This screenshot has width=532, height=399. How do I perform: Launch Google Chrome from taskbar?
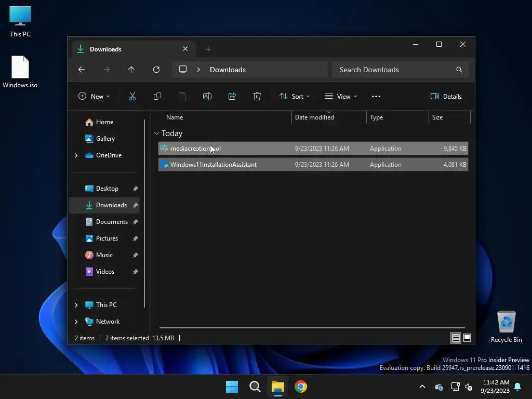pyautogui.click(x=301, y=387)
